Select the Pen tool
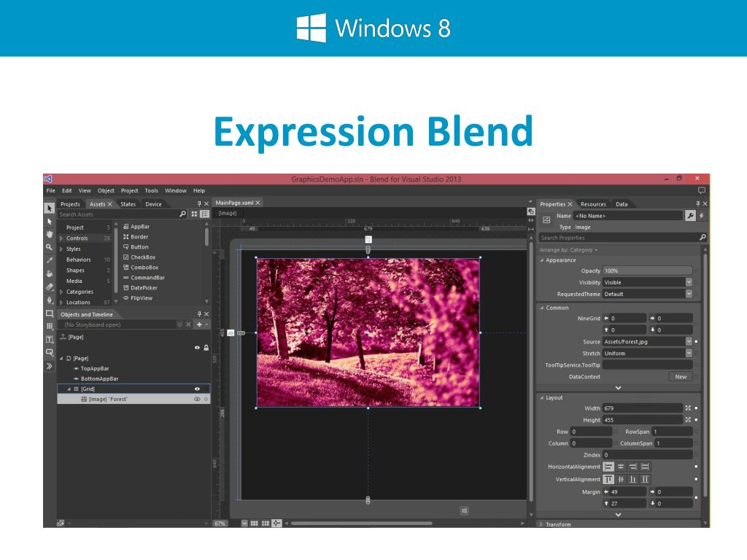 (x=50, y=300)
